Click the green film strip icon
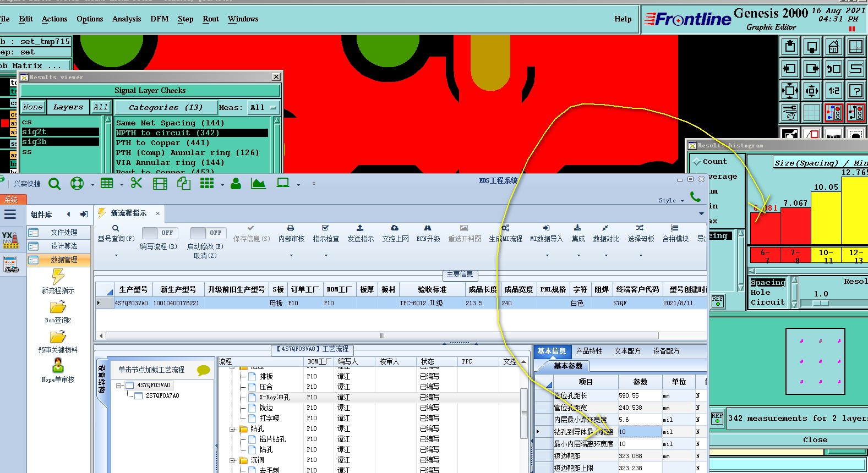The image size is (868, 473). click(x=160, y=184)
